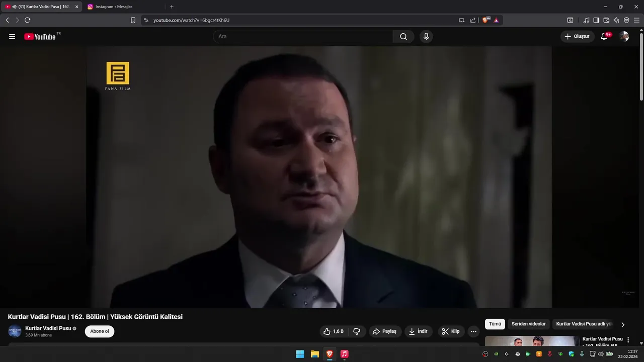Open Logitech G HUB tray icon
This screenshot has height=362, width=644.
[x=507, y=354]
